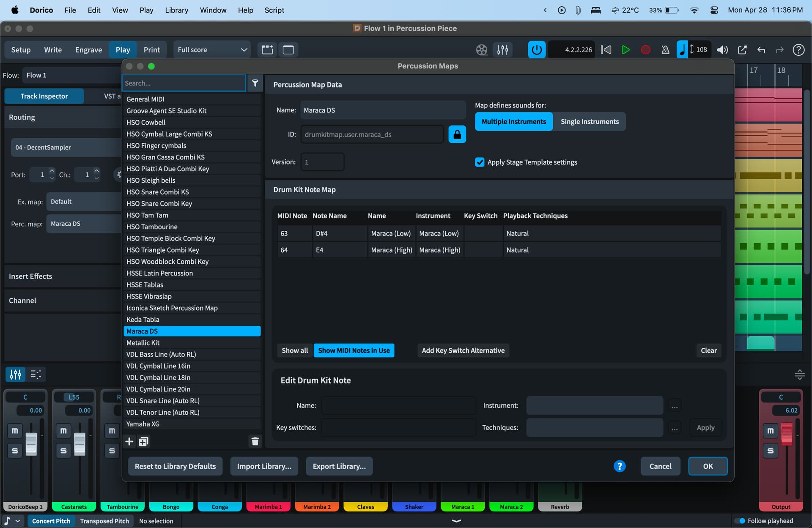
Task: Confirm dialog with OK button
Action: pos(708,466)
